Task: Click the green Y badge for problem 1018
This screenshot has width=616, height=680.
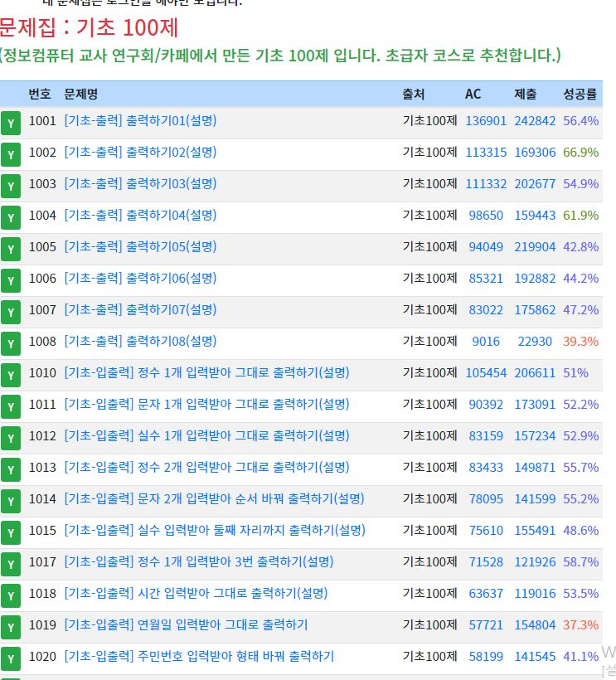Action: [11, 596]
